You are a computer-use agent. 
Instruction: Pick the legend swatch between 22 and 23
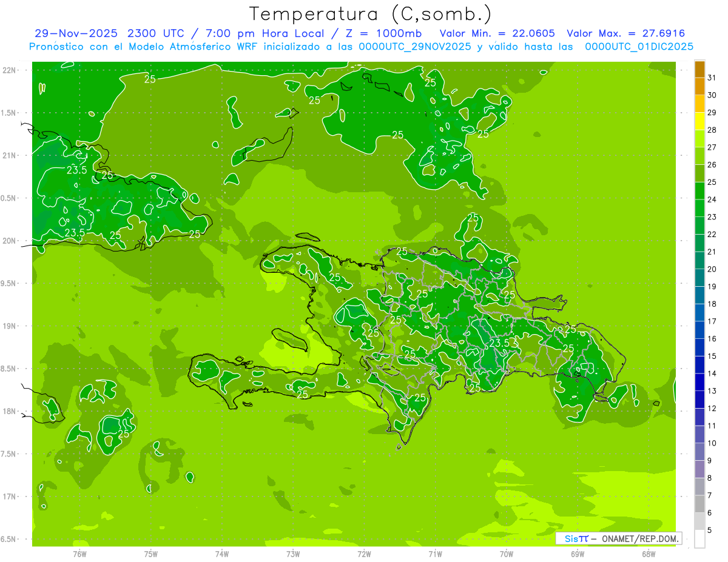click(699, 226)
